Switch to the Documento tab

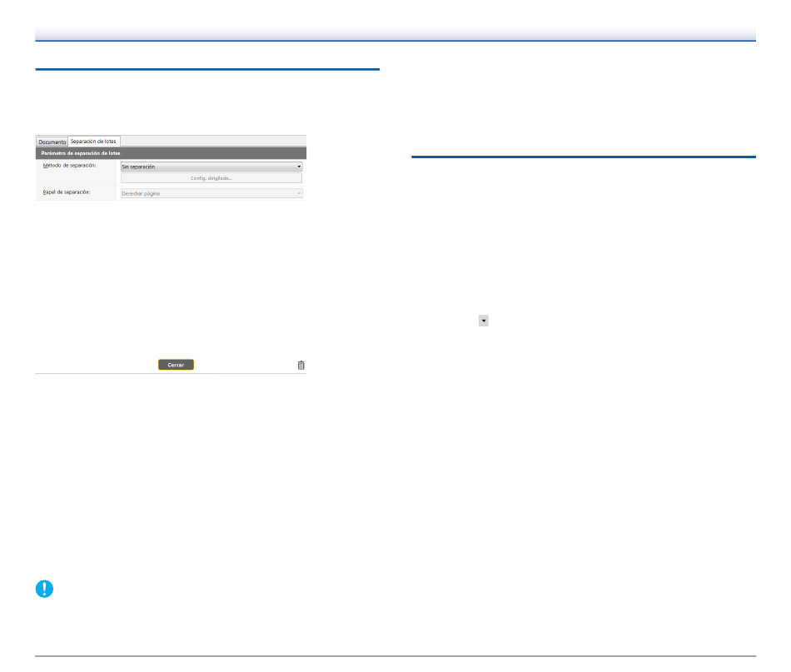(x=52, y=142)
